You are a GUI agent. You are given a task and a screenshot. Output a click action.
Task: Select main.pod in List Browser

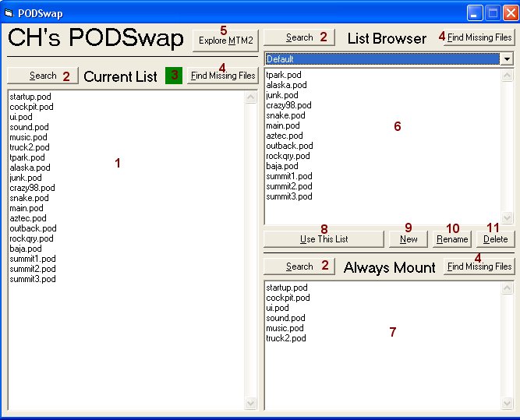click(283, 125)
